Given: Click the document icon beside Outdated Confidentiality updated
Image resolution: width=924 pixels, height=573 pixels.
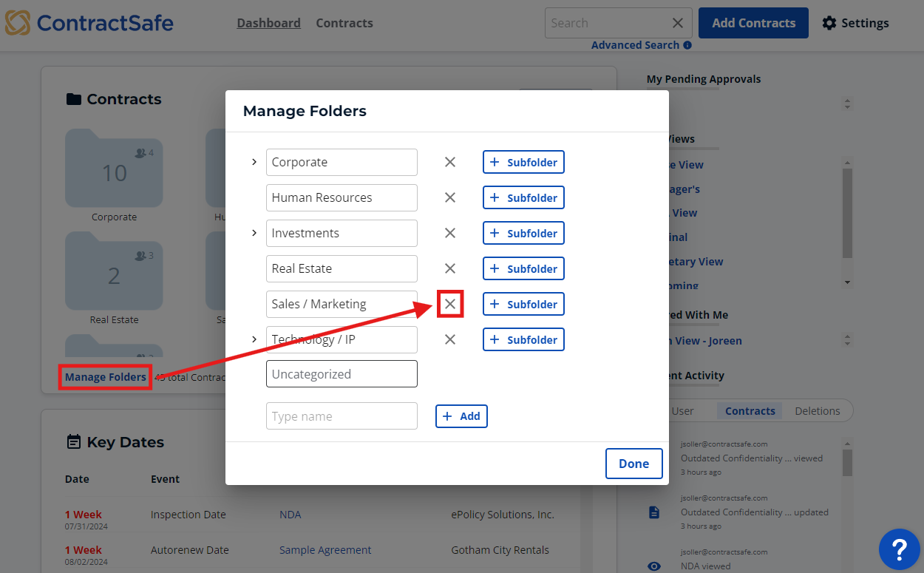Looking at the screenshot, I should click(x=653, y=512).
